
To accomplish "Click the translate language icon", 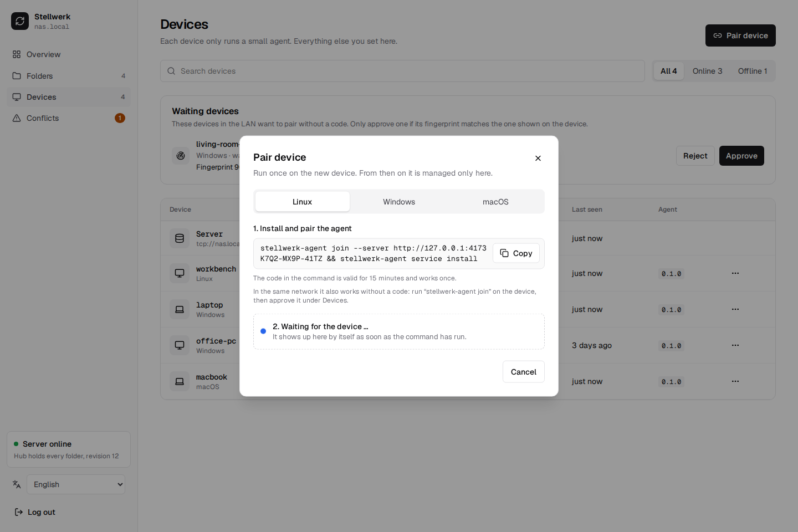I will pos(17,484).
